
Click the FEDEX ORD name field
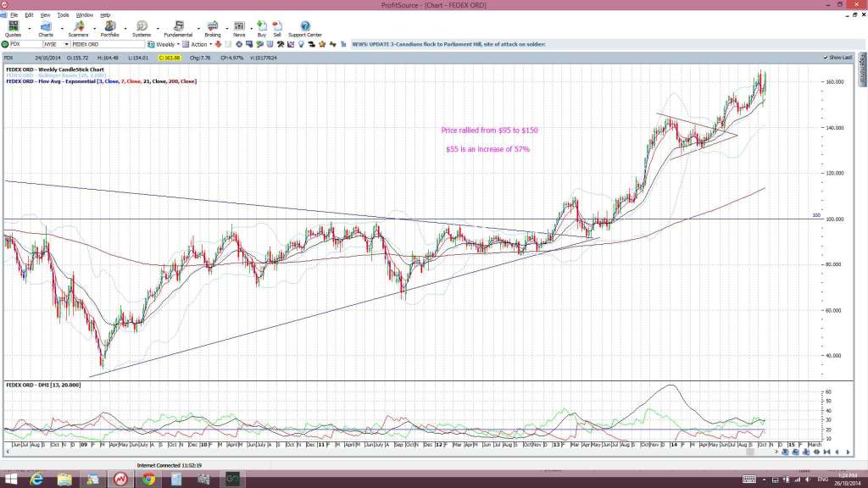(108, 44)
